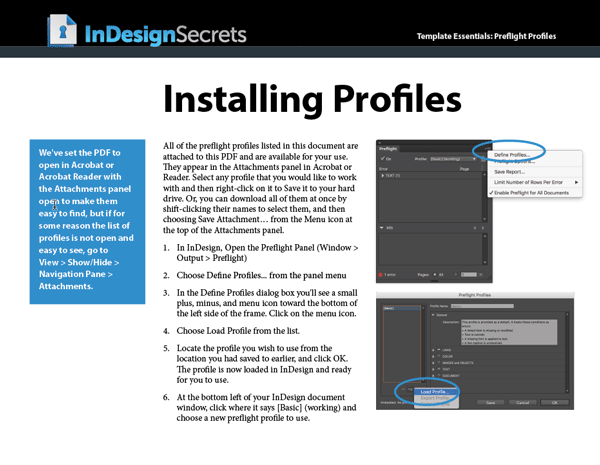
Task: Click the Profile Name input field
Action: click(482, 306)
